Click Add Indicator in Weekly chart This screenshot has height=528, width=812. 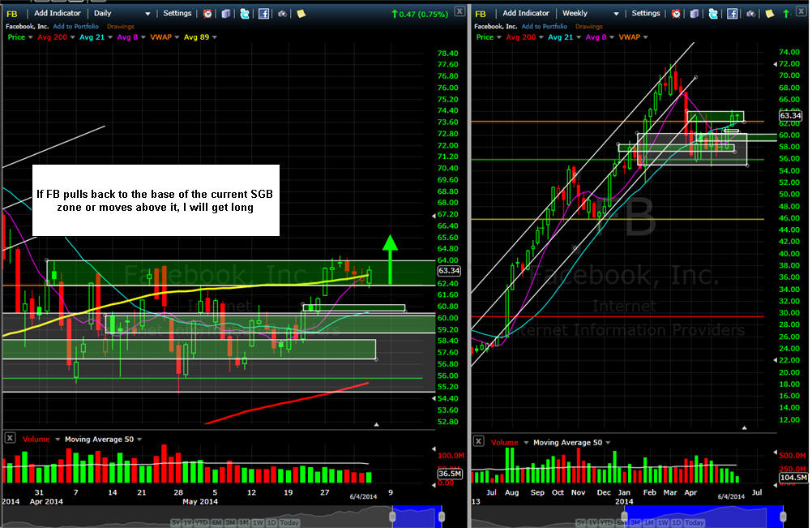pyautogui.click(x=526, y=14)
